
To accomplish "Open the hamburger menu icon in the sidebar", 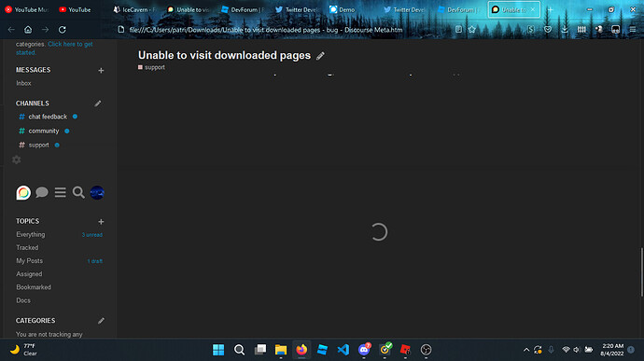I will [61, 192].
